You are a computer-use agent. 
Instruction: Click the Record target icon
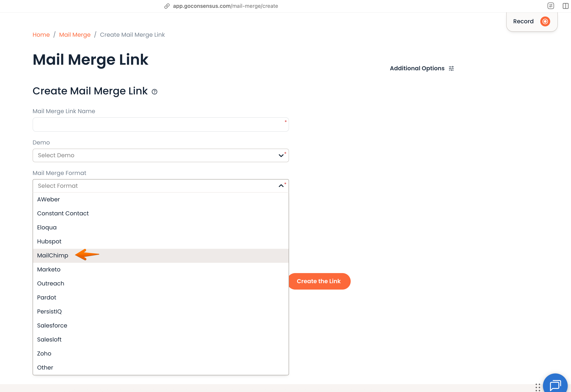[x=545, y=21]
